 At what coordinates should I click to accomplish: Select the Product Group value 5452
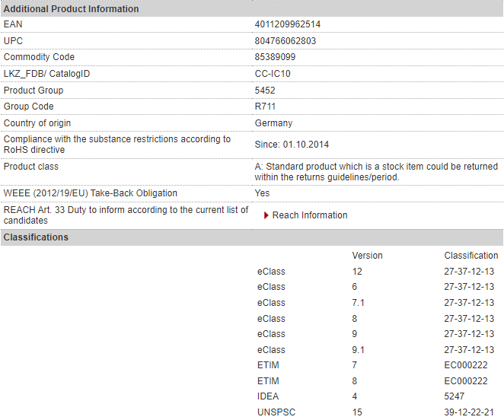click(265, 91)
